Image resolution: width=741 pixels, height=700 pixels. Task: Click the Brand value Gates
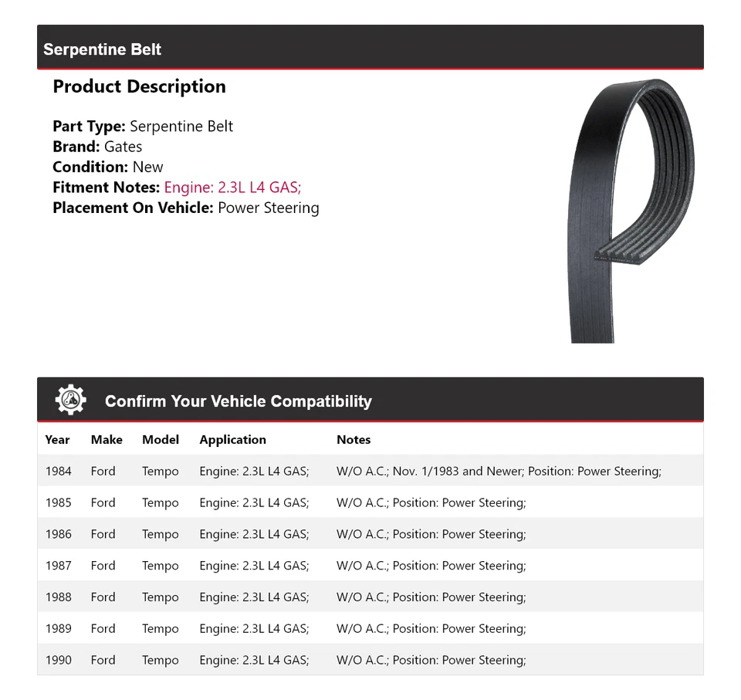coord(123,147)
